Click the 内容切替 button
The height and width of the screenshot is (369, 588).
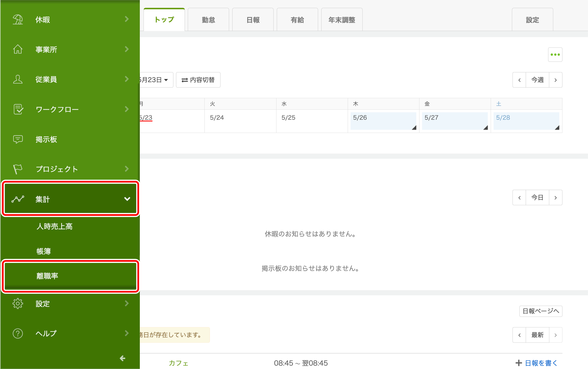click(198, 80)
